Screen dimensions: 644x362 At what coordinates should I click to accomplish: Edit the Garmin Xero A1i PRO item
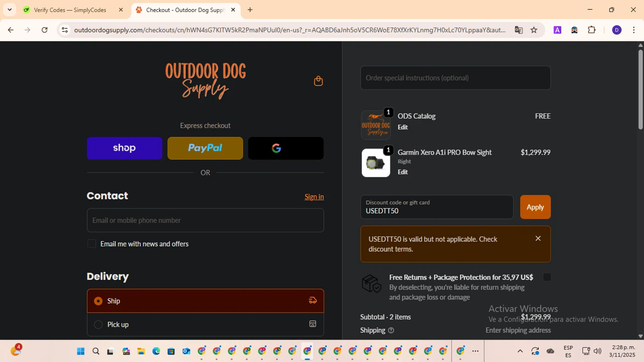403,172
